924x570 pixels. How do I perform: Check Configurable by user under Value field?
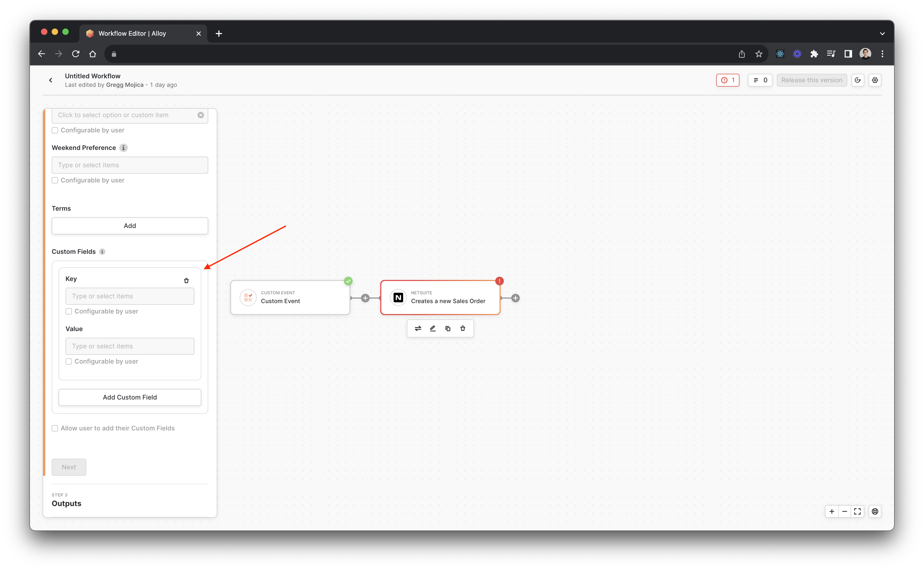click(69, 362)
